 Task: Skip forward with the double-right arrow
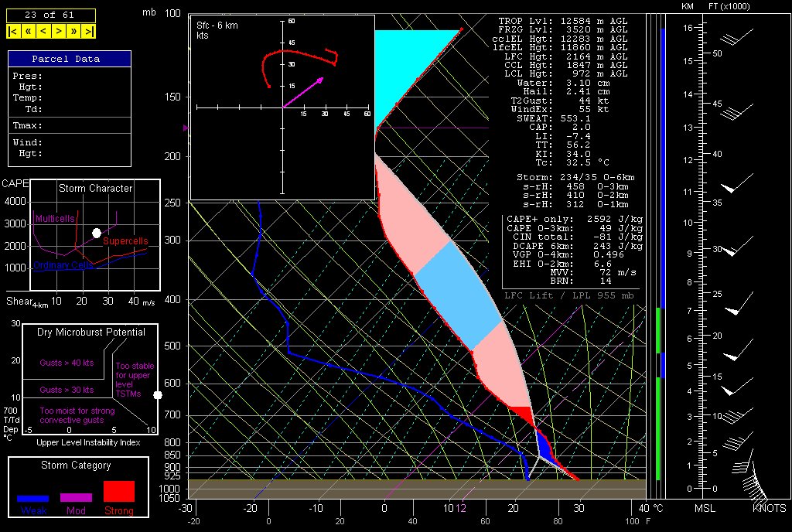click(74, 32)
